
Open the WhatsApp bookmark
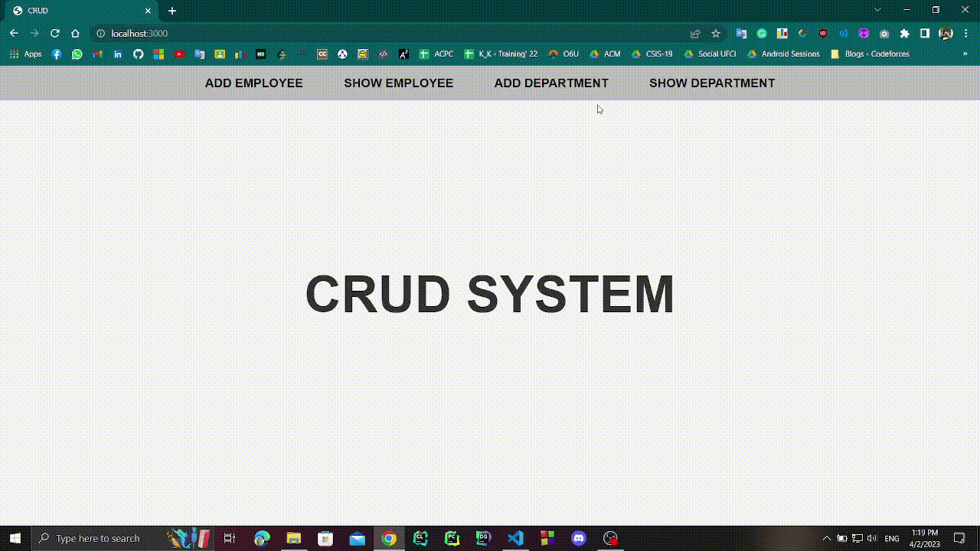coord(77,54)
